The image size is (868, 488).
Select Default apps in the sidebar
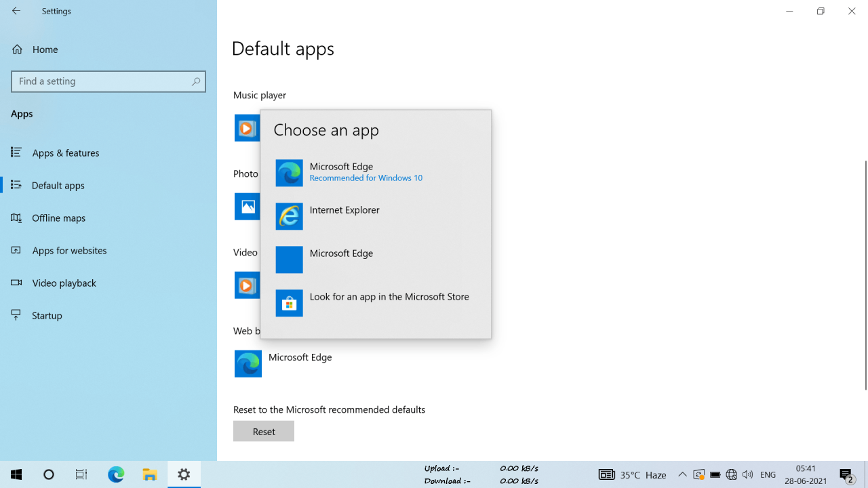click(x=108, y=185)
